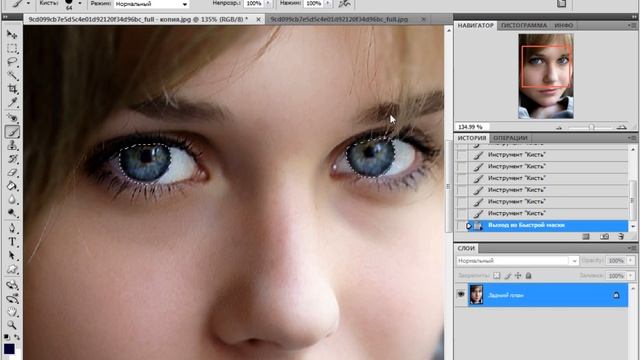The width and height of the screenshot is (640, 360).
Task: Click the navigator zoom slider handle
Action: click(591, 128)
